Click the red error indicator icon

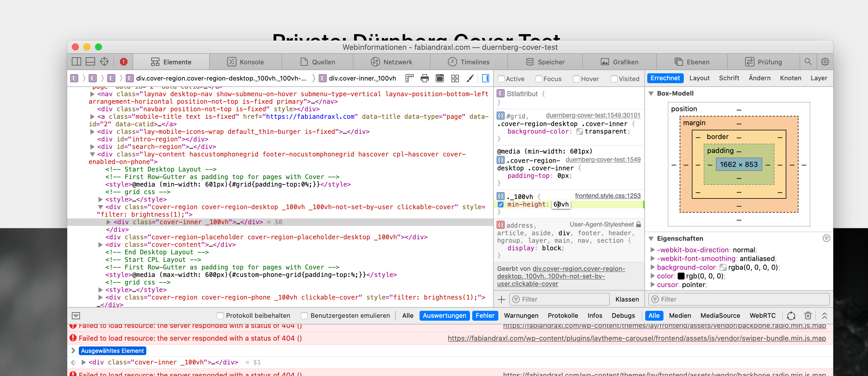pyautogui.click(x=123, y=62)
